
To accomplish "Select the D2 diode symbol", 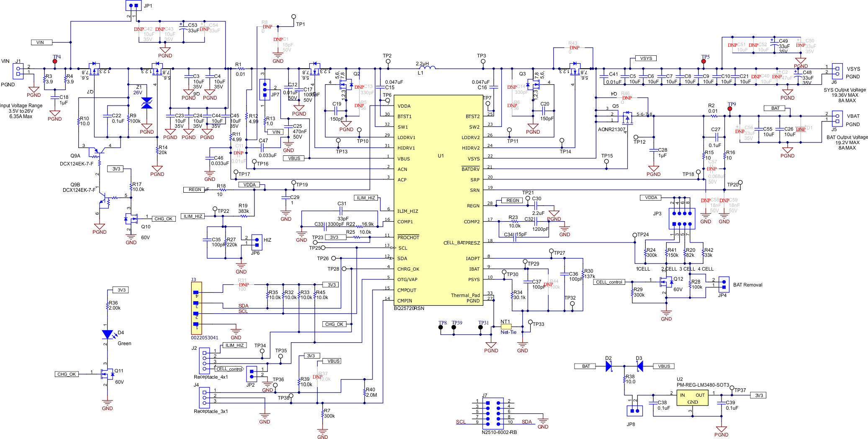I will tap(609, 366).
